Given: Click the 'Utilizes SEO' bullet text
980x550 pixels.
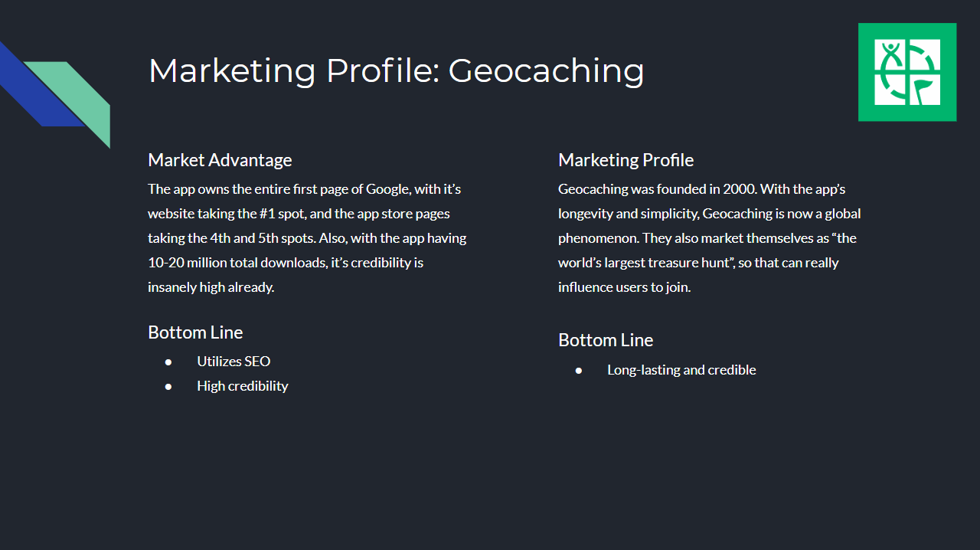Looking at the screenshot, I should pyautogui.click(x=234, y=362).
